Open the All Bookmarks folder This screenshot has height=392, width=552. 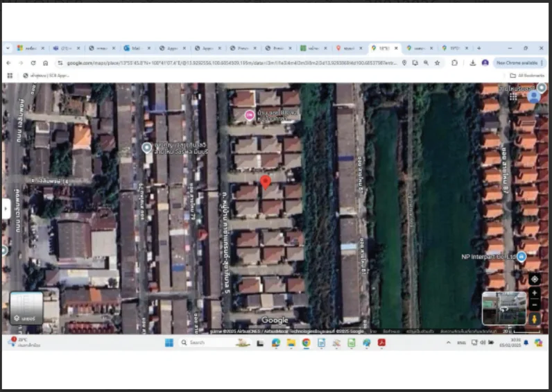coord(527,76)
